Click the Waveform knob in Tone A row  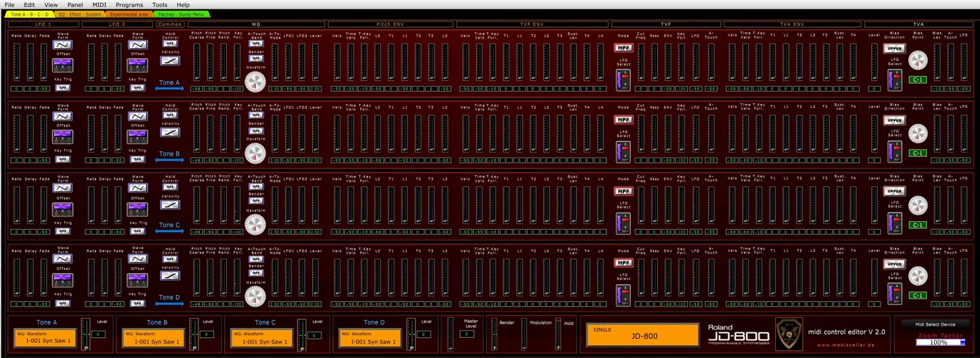[x=255, y=82]
